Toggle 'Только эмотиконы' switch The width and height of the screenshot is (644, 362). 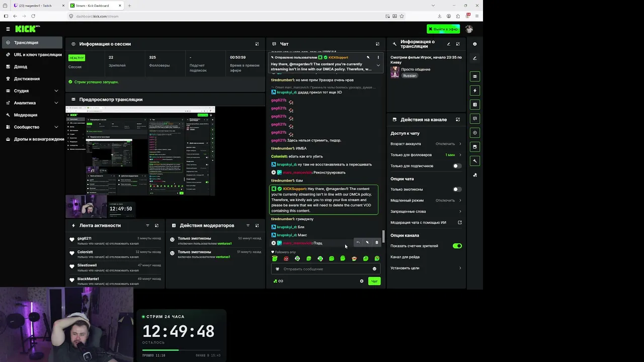pos(457,190)
